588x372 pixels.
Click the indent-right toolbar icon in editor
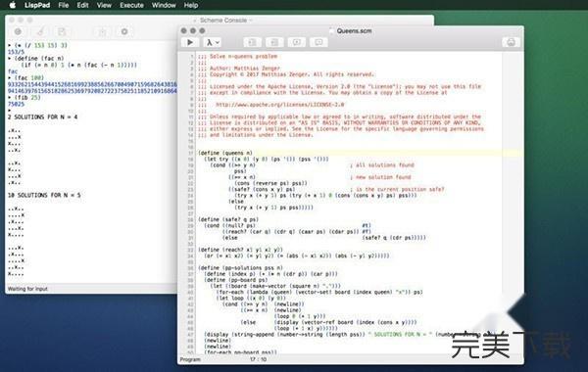coord(274,42)
